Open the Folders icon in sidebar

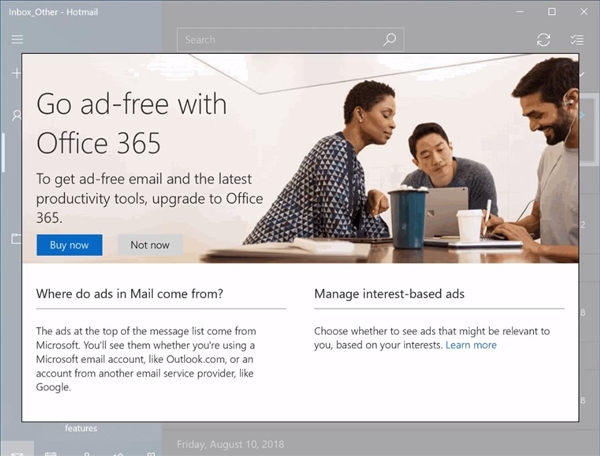16,239
